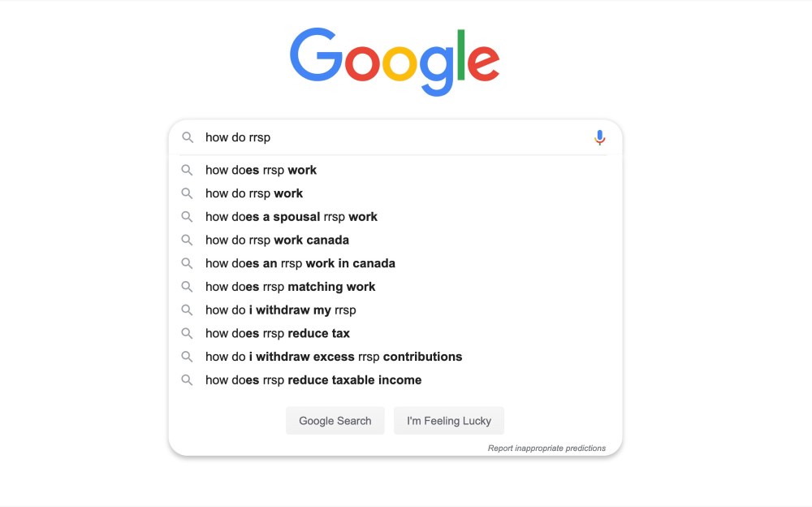Viewport: 812px width, 507px height.
Task: Click the search icon in the search box
Action: click(x=188, y=138)
